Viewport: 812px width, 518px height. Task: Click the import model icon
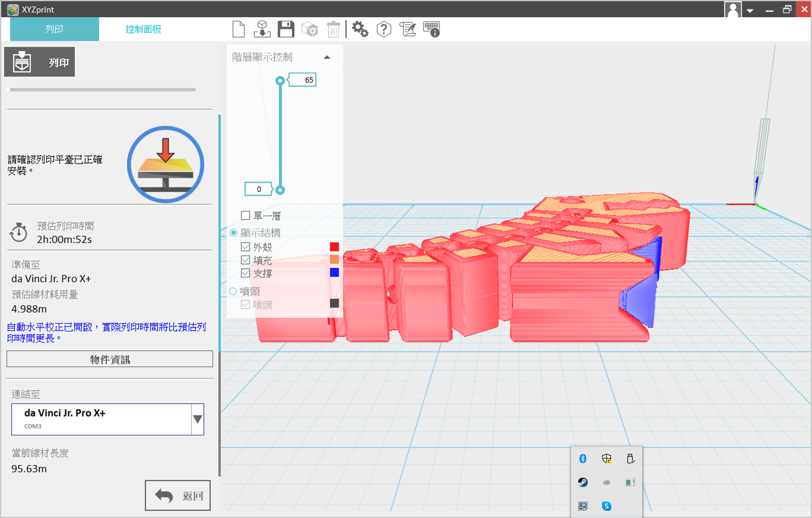point(262,29)
